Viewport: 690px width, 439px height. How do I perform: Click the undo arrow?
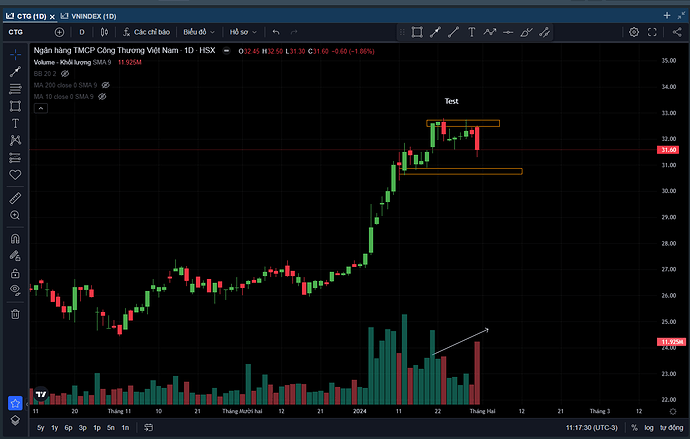(x=276, y=32)
